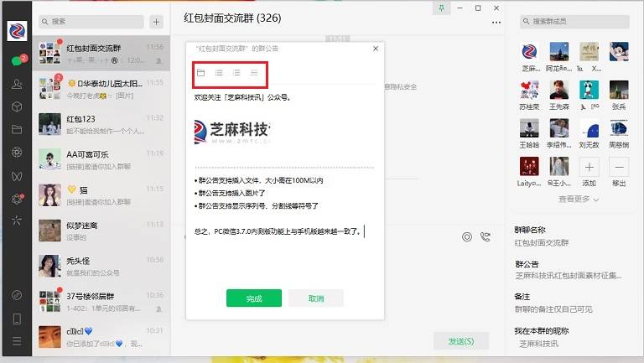
Task: Click the green 完成 button
Action: pyautogui.click(x=254, y=298)
